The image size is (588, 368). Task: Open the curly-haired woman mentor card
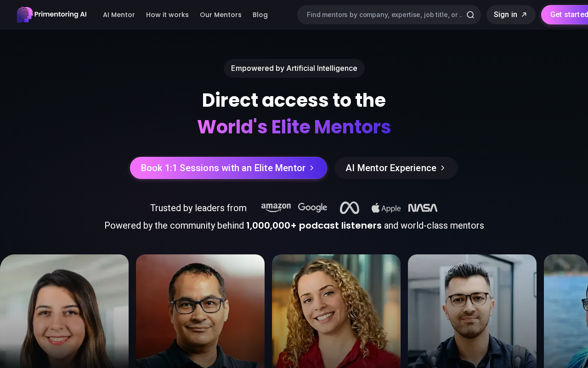click(336, 311)
